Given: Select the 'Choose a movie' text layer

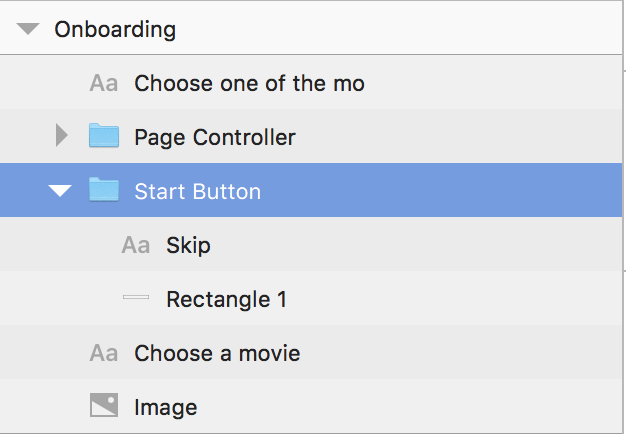Looking at the screenshot, I should pos(217,353).
